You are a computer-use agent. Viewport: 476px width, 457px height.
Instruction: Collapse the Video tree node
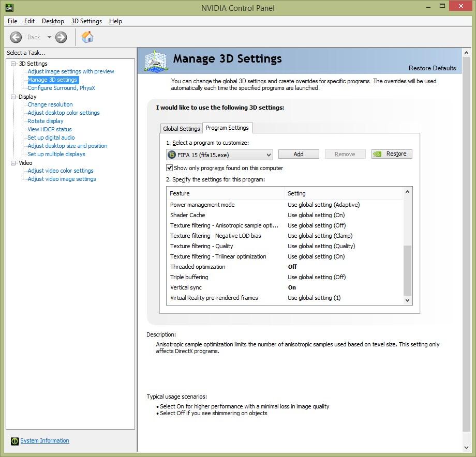tap(13, 163)
